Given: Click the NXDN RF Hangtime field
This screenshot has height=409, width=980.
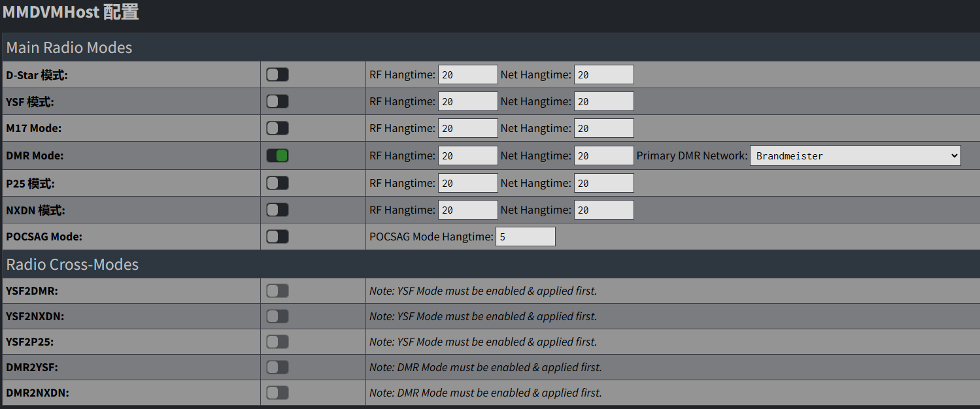Looking at the screenshot, I should (x=467, y=210).
